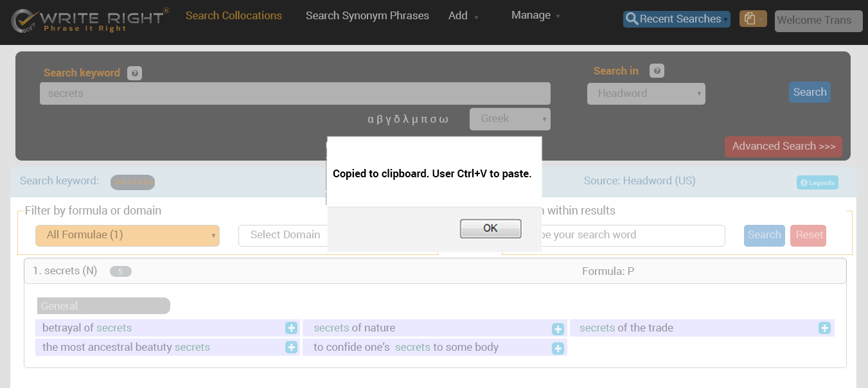The width and height of the screenshot is (868, 388).
Task: Click the Advanced Search >>> button
Action: (783, 146)
